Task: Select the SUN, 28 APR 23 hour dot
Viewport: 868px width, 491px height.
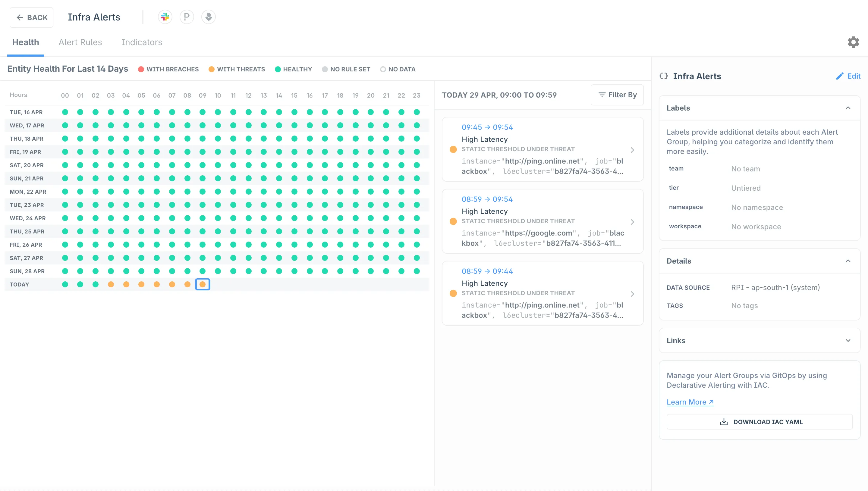Action: click(417, 271)
